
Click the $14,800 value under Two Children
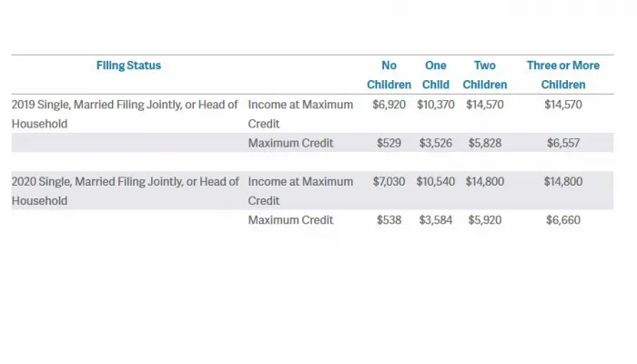pos(485,181)
